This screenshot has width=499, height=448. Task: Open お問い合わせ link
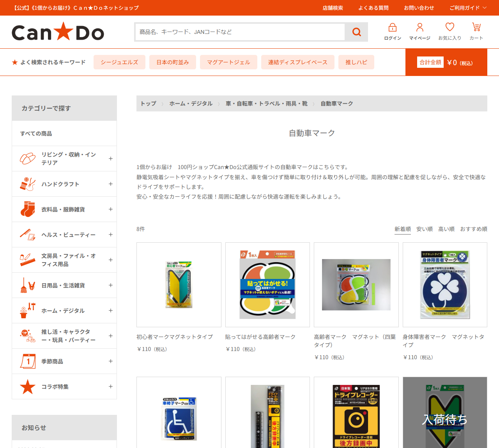(419, 8)
